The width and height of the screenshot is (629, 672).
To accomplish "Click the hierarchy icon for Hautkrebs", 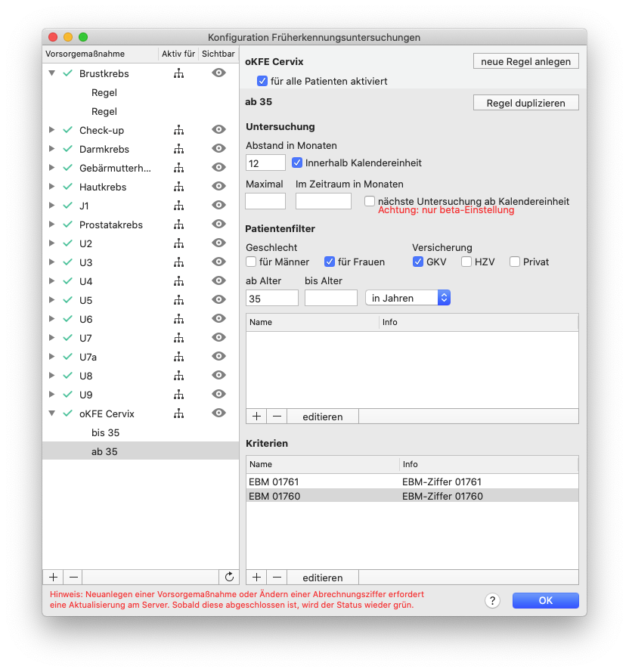I will click(178, 187).
